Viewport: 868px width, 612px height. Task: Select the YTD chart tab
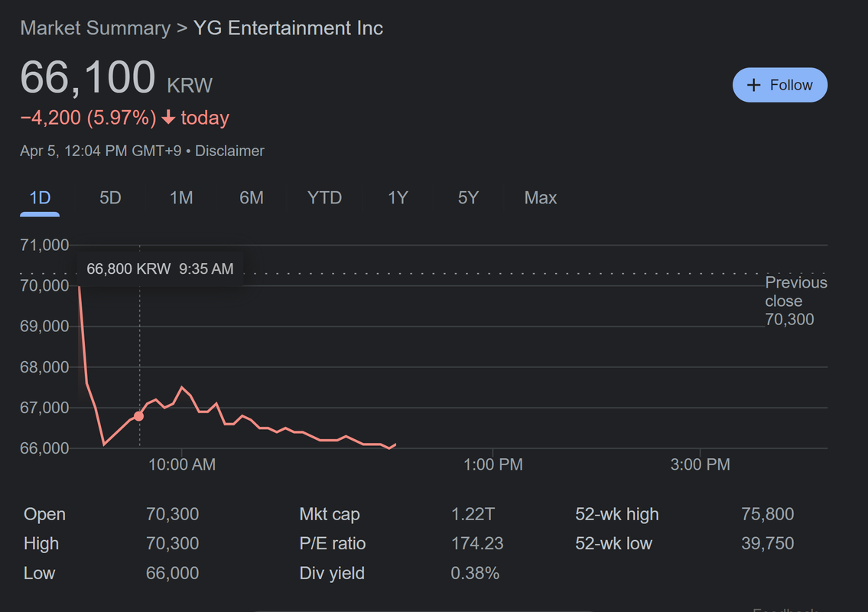(324, 197)
